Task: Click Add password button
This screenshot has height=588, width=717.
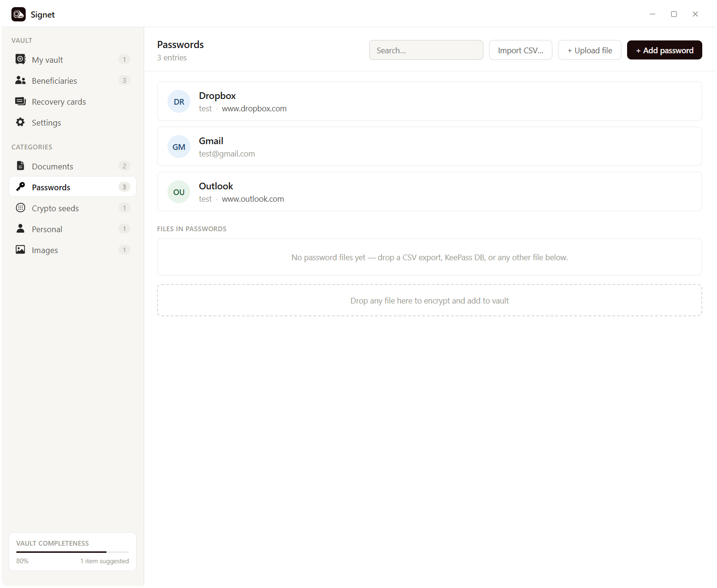Action: (x=664, y=50)
